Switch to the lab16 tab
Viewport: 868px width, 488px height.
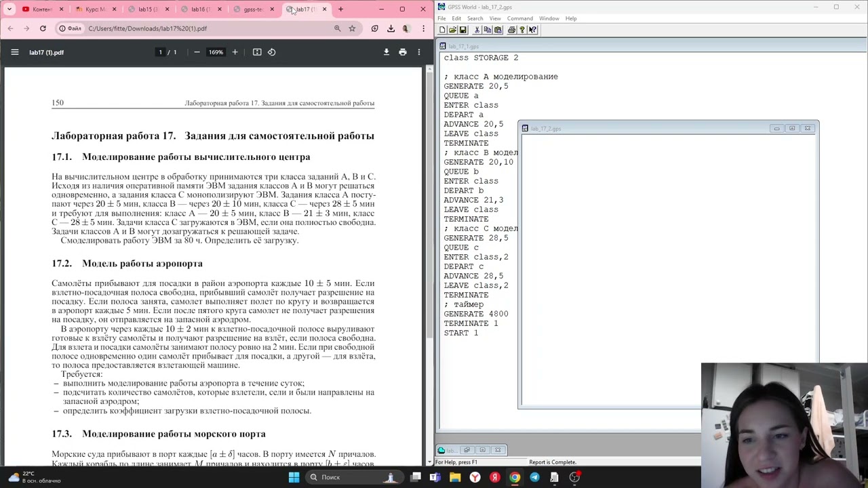coord(201,9)
